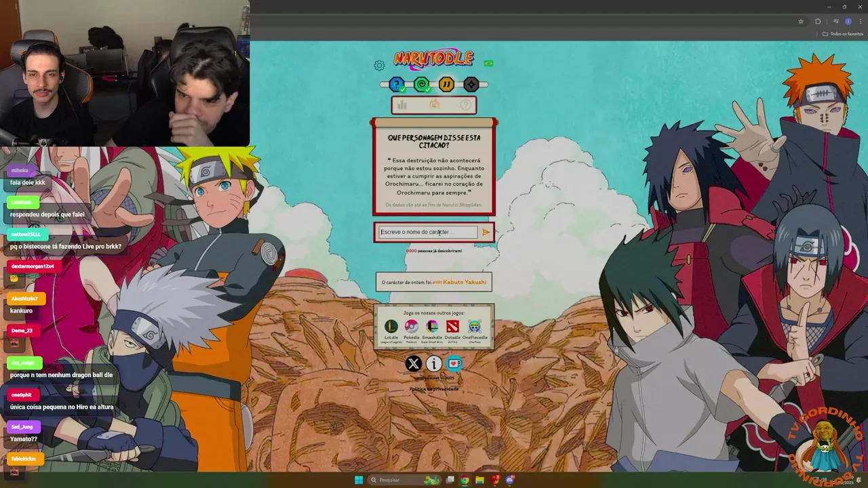Select the Chrome taskbar icon
The image size is (868, 488).
465,480
